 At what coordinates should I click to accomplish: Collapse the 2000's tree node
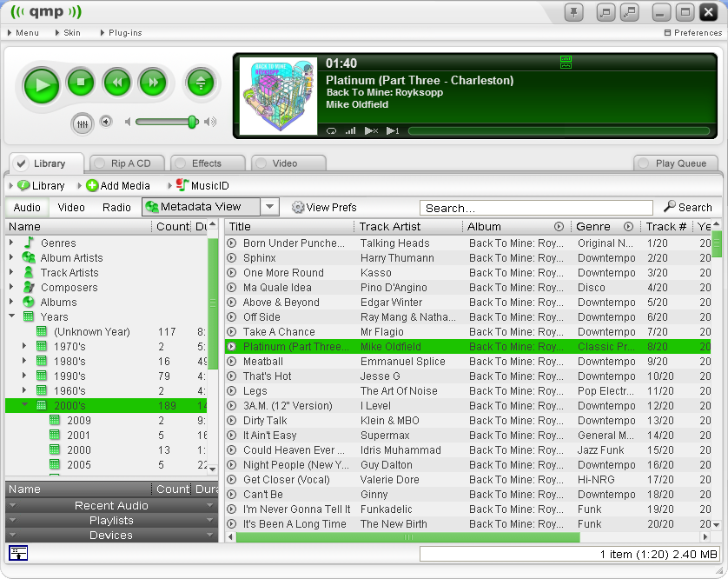[24, 405]
